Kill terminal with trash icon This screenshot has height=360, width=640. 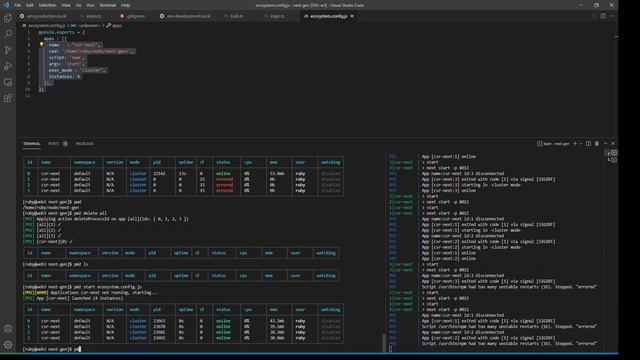pyautogui.click(x=597, y=144)
